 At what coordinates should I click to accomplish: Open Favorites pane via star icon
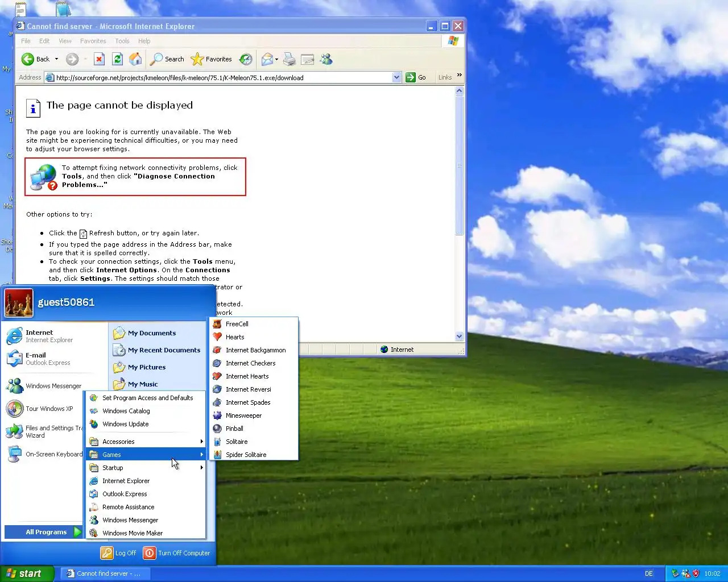(x=197, y=59)
